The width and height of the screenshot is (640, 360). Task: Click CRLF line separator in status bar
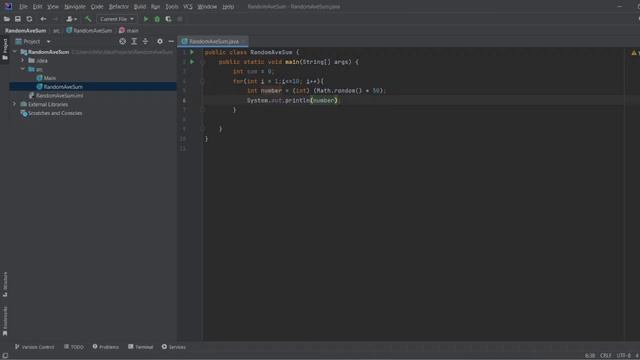[606, 356]
